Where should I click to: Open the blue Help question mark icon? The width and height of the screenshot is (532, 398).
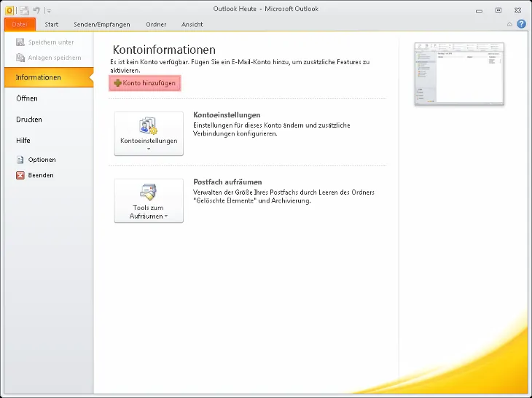tap(522, 24)
